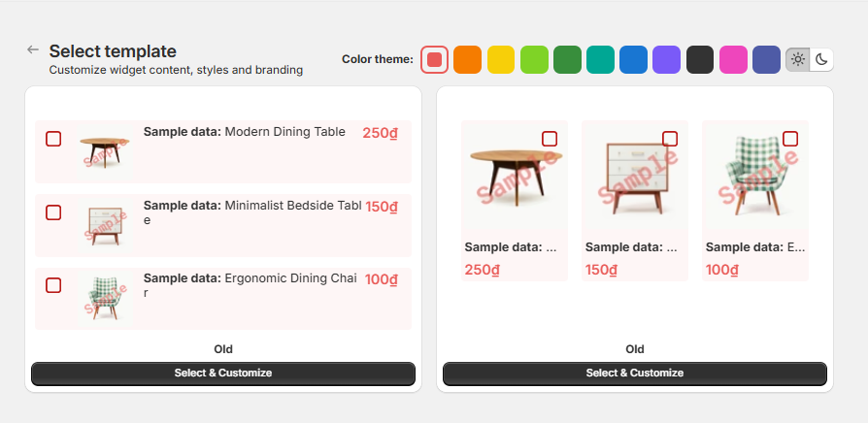Image resolution: width=868 pixels, height=423 pixels.
Task: Go back using the left arrow
Action: point(33,49)
